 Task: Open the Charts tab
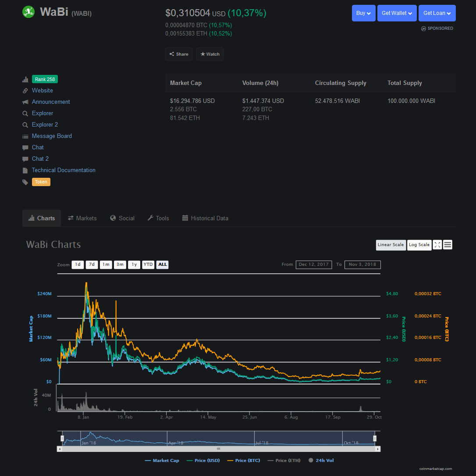pos(42,218)
